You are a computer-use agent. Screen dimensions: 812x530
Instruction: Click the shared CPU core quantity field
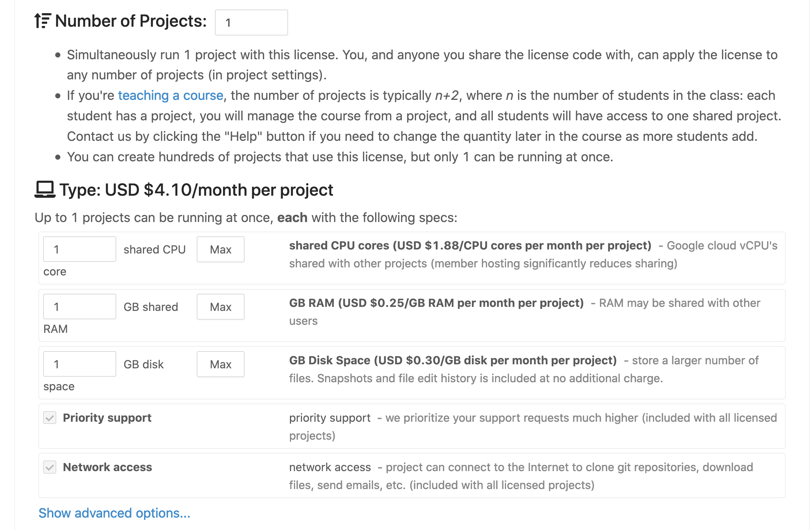pyautogui.click(x=79, y=249)
